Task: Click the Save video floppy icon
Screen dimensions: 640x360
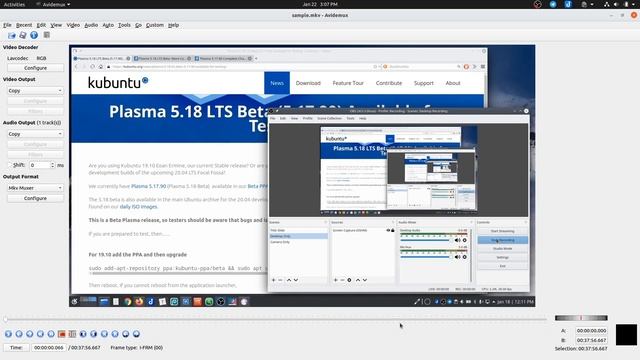Action: [22, 36]
